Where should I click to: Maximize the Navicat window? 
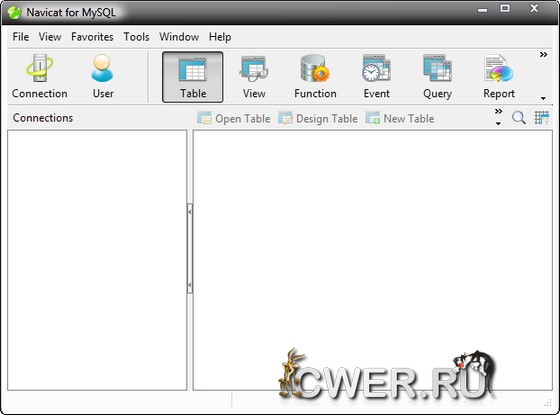click(x=505, y=9)
